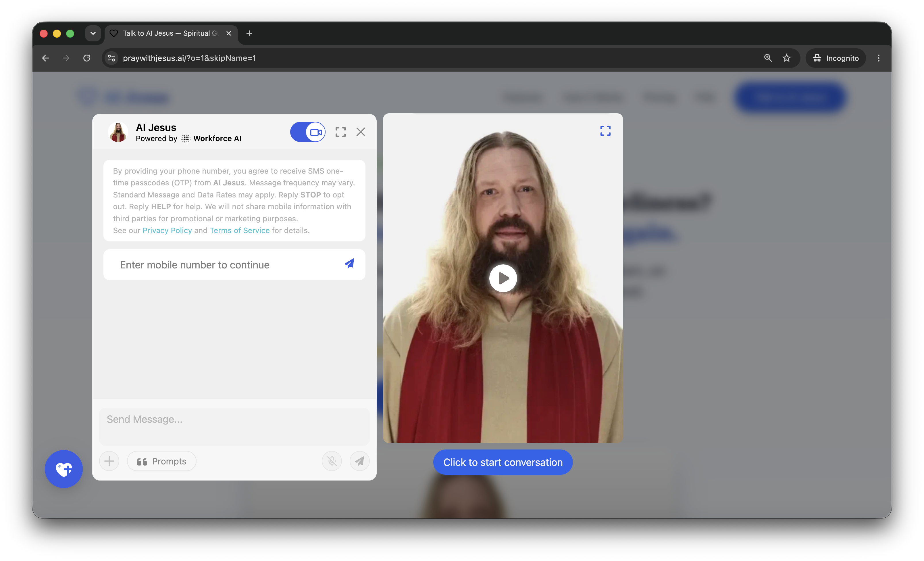Open the tab search dropdown chevron
Screen dimensions: 924x561
(93, 33)
